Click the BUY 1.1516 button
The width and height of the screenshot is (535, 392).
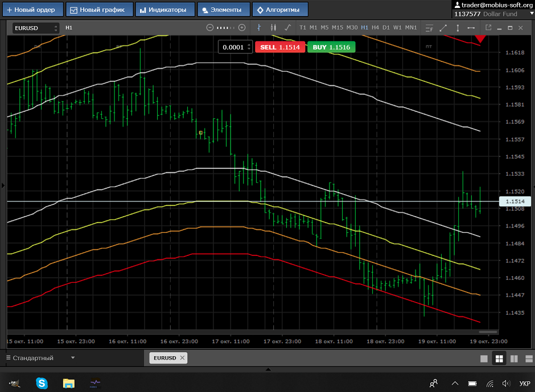331,47
